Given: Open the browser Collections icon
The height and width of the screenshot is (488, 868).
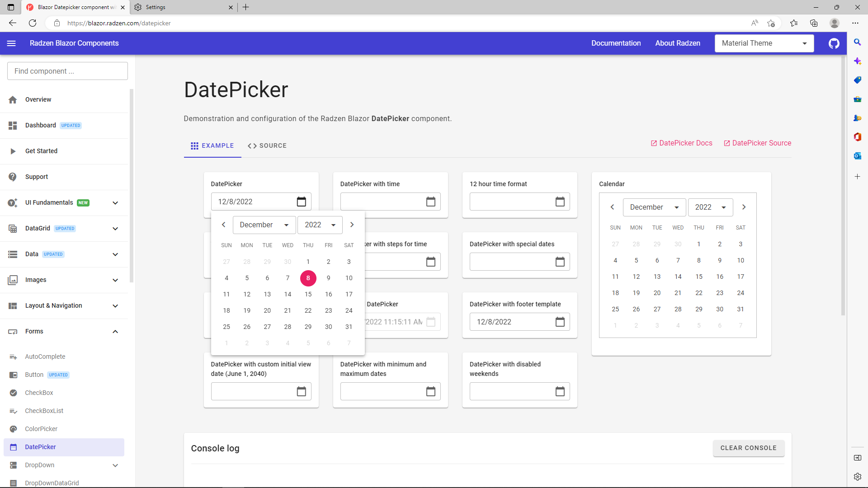Looking at the screenshot, I should point(814,23).
